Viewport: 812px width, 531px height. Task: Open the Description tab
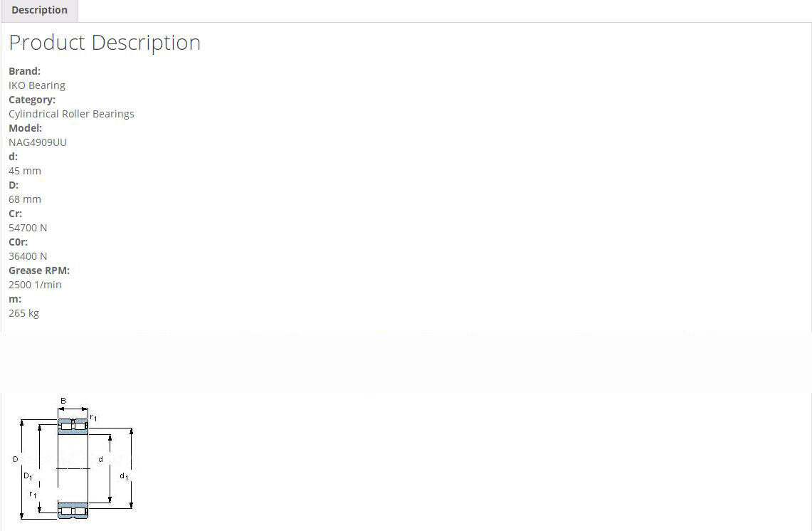(x=39, y=10)
